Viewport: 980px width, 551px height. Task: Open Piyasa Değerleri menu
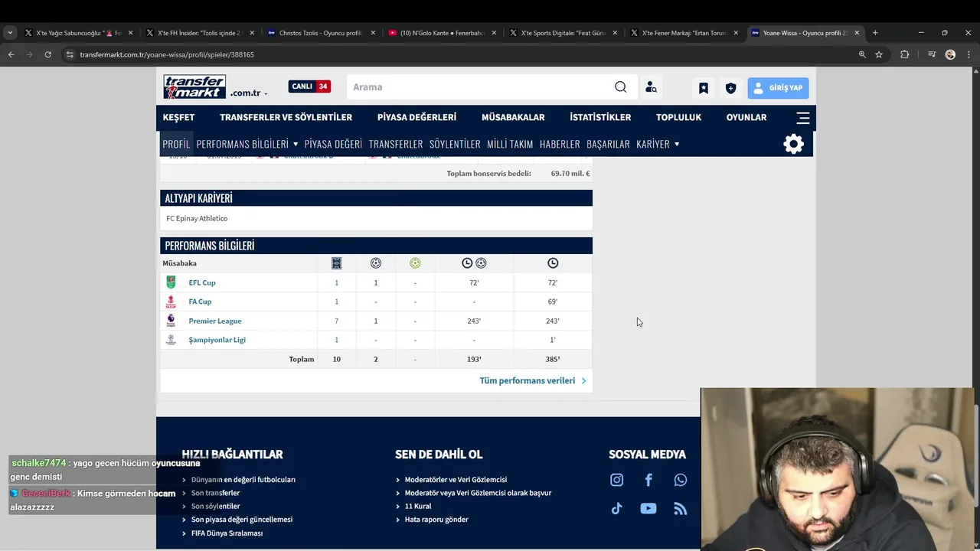pos(416,117)
